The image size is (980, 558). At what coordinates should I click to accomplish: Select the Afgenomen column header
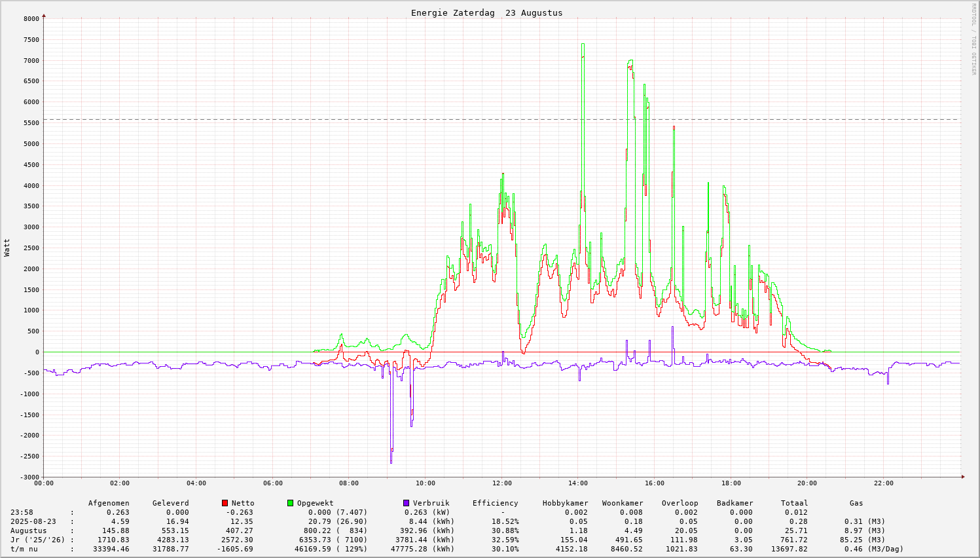coord(109,503)
